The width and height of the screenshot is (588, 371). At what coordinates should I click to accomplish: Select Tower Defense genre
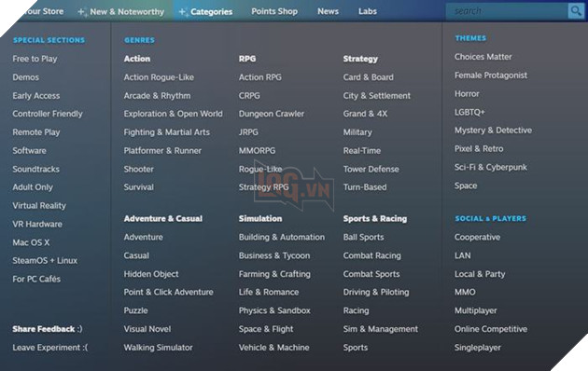tap(371, 169)
